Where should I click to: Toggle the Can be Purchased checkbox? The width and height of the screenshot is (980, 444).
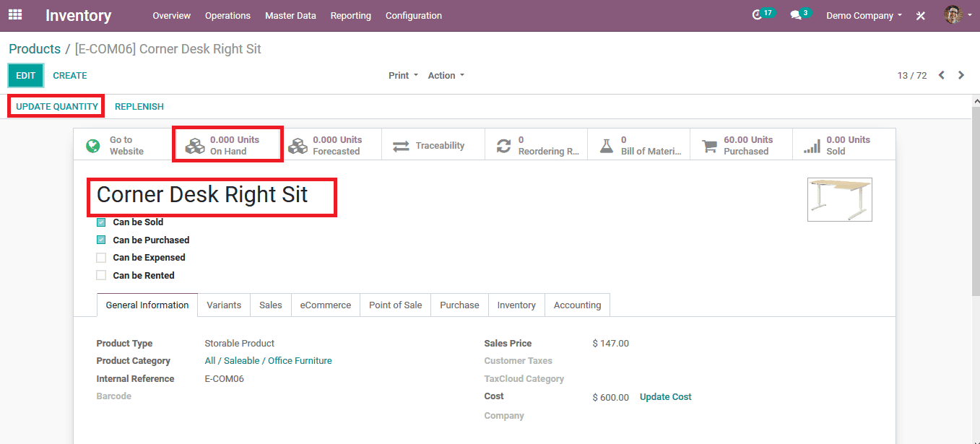pos(101,240)
